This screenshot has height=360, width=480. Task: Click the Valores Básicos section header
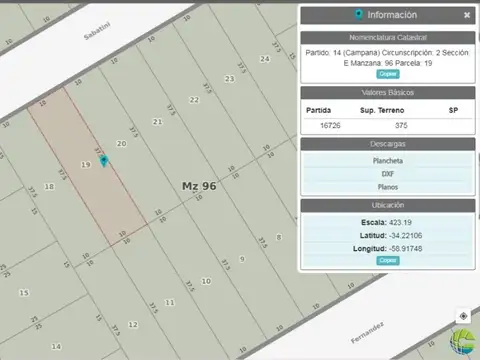click(x=388, y=93)
